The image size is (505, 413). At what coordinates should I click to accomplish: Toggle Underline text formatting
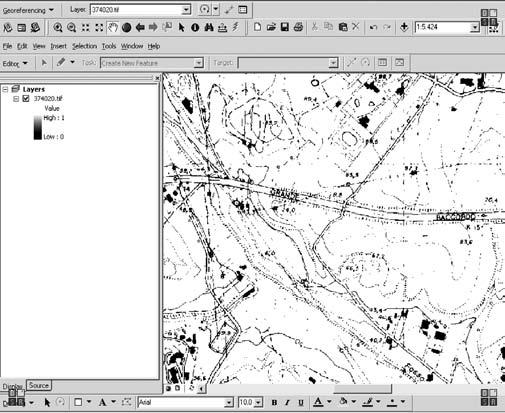[301, 403]
